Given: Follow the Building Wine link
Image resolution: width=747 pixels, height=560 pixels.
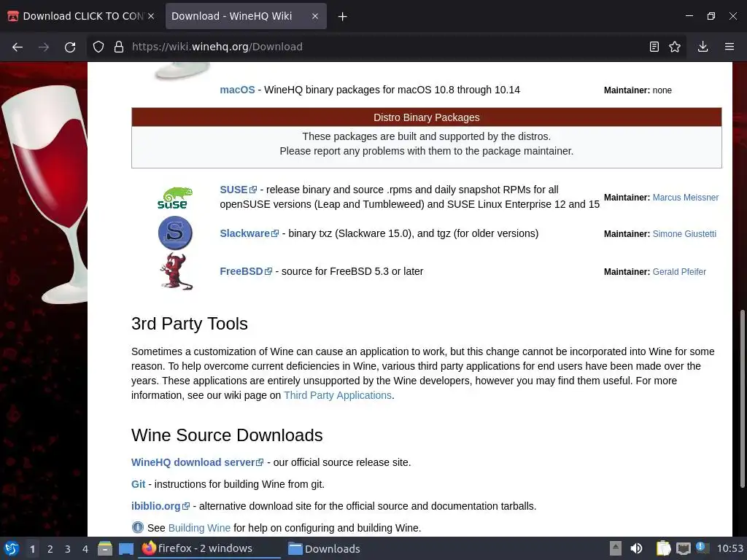Looking at the screenshot, I should point(199,528).
